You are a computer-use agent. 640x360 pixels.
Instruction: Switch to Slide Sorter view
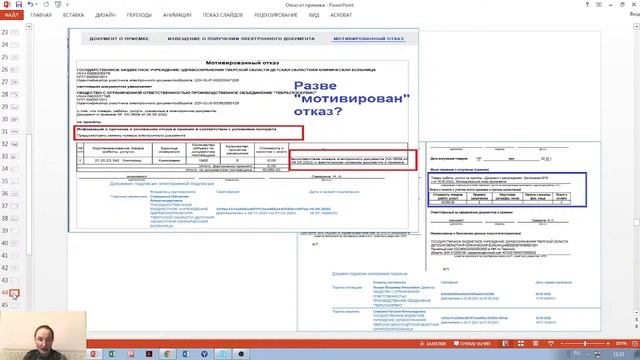(521, 344)
